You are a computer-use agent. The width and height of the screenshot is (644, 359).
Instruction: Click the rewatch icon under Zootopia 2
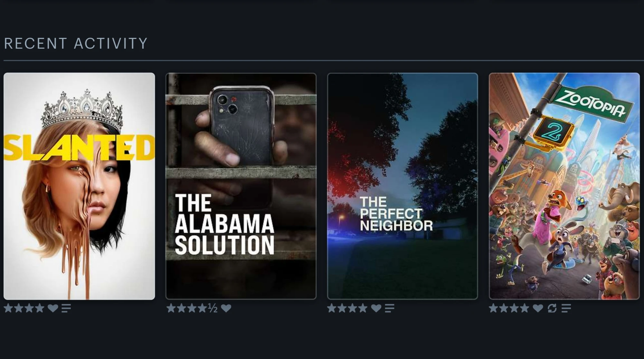pyautogui.click(x=552, y=308)
